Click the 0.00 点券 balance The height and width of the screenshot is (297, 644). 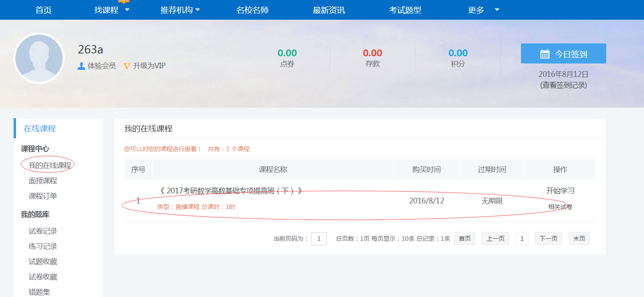287,53
